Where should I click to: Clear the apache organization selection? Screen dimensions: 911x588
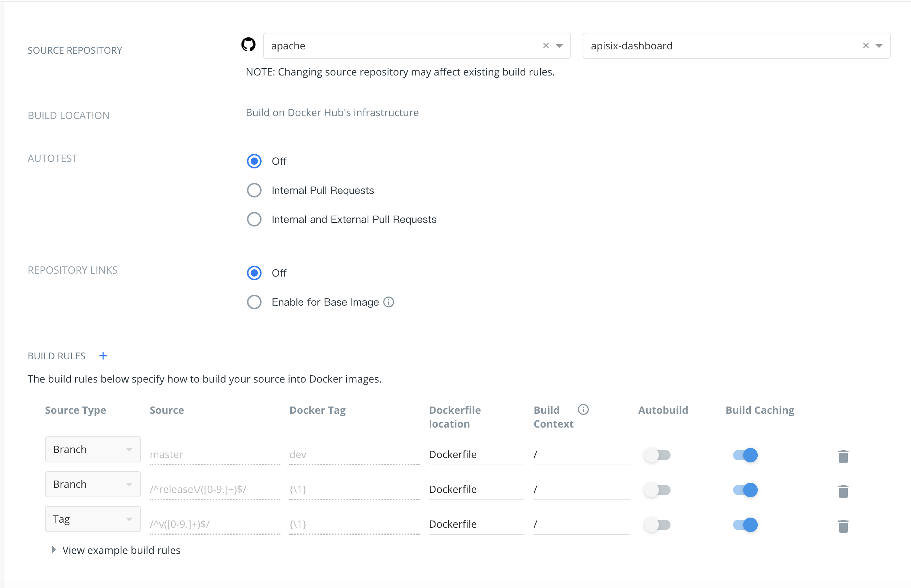tap(546, 46)
